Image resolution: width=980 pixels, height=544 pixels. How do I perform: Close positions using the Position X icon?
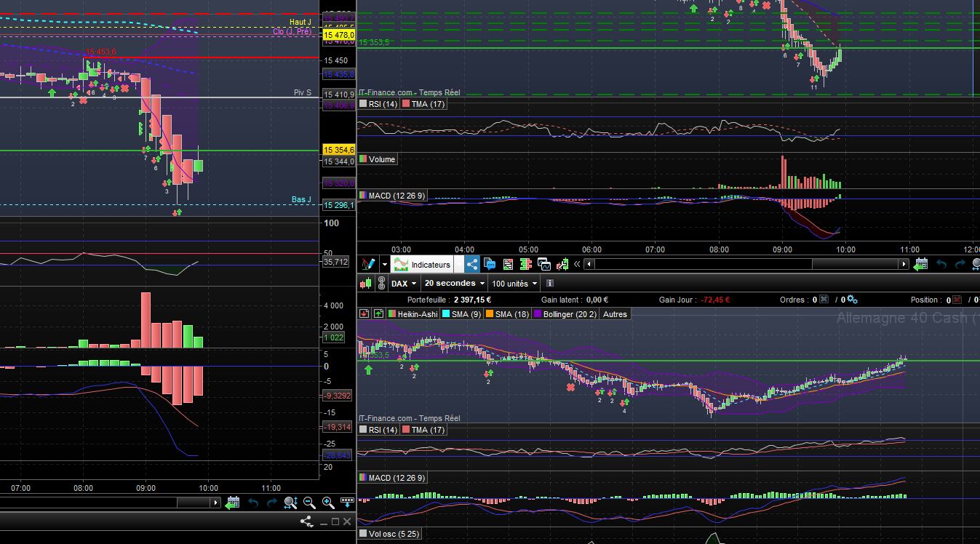click(x=957, y=300)
